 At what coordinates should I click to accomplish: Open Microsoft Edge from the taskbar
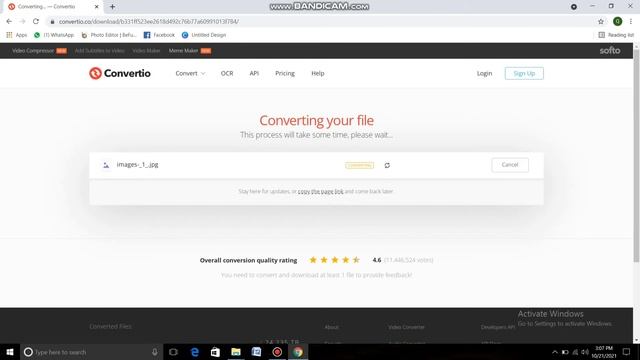tap(195, 352)
